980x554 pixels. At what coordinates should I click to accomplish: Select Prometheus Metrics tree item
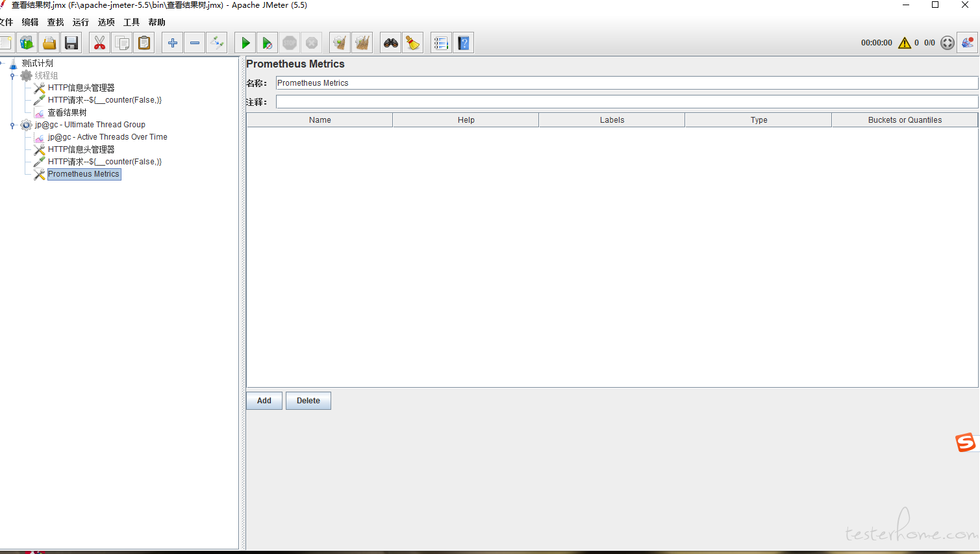pos(84,174)
